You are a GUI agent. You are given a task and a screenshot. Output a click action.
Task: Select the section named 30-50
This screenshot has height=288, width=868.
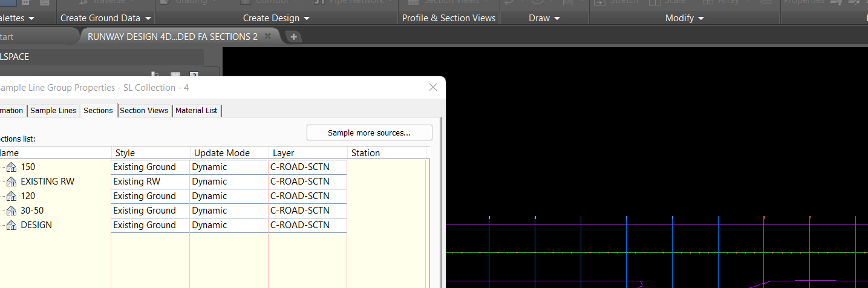click(32, 211)
